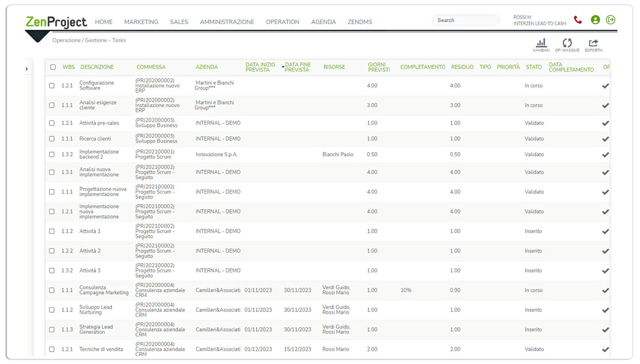
Task: Click checkmark for Analisi esigenze cliente row
Action: 605,105
